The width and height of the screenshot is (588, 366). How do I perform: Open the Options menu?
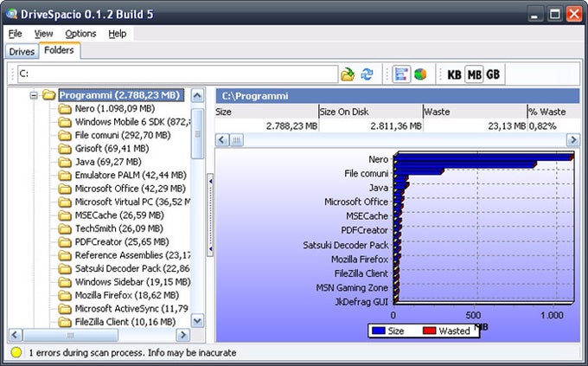point(80,34)
